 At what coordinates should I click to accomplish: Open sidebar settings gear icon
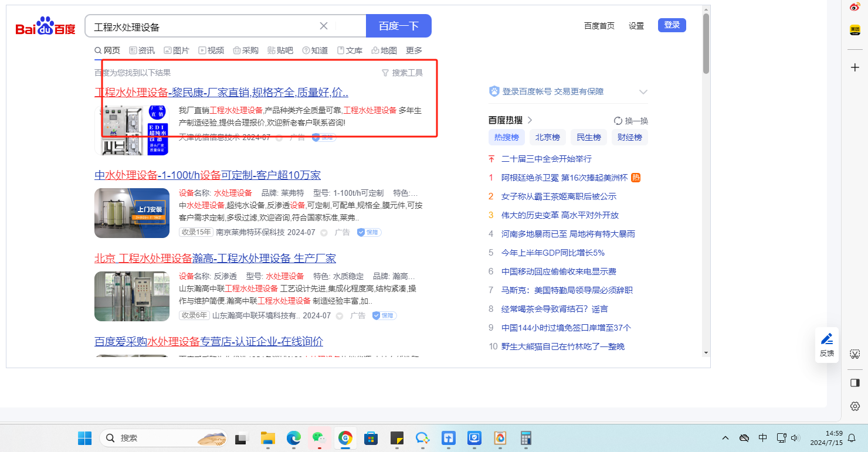(x=855, y=406)
